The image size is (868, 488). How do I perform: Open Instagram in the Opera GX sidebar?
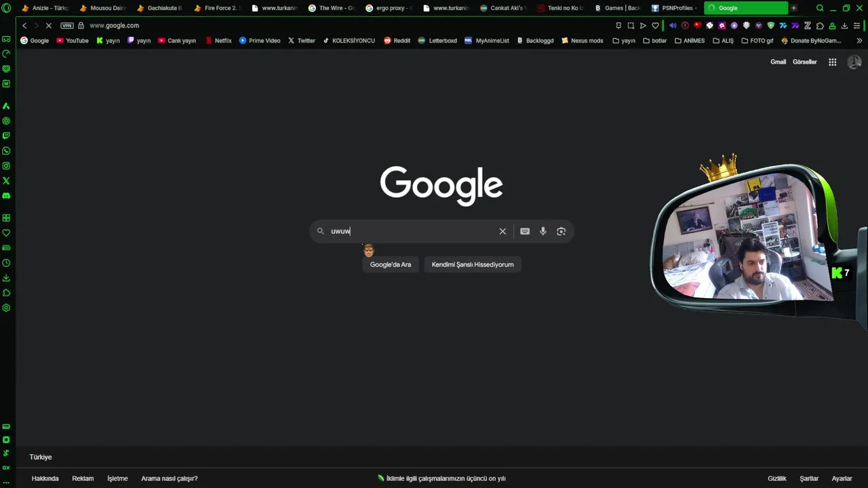6,166
